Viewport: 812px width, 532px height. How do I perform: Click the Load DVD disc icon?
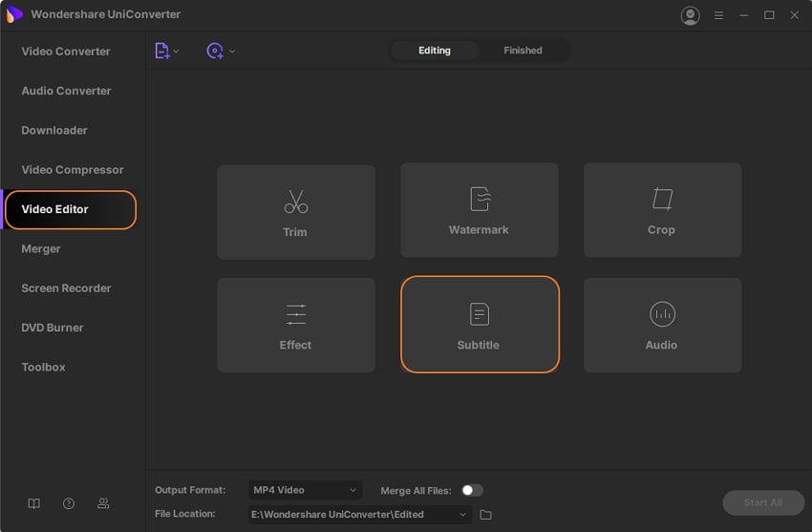pyautogui.click(x=215, y=51)
